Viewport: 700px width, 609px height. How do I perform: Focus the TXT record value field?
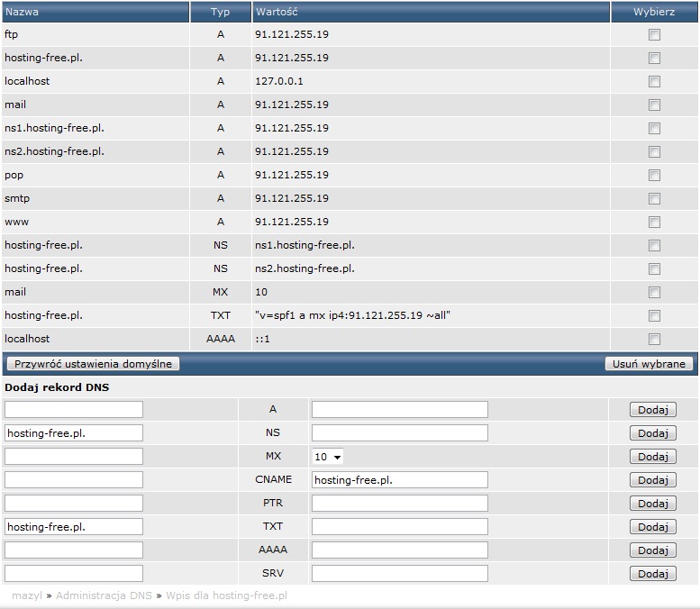(400, 527)
